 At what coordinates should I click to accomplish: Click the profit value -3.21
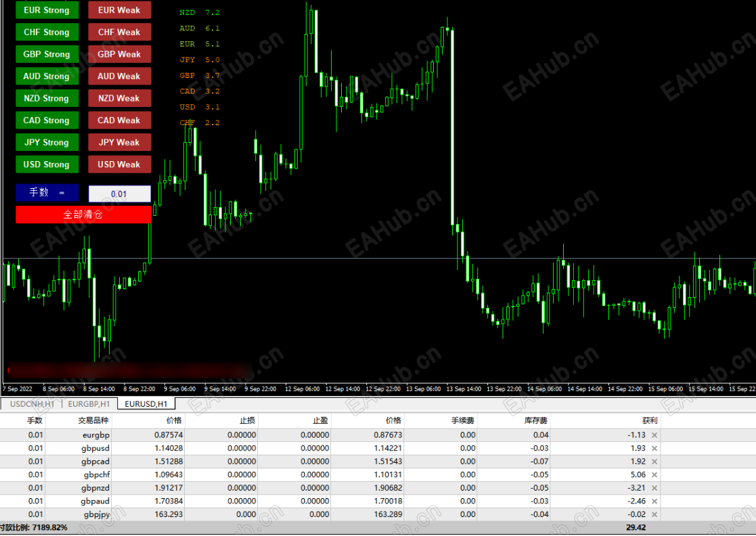point(636,488)
